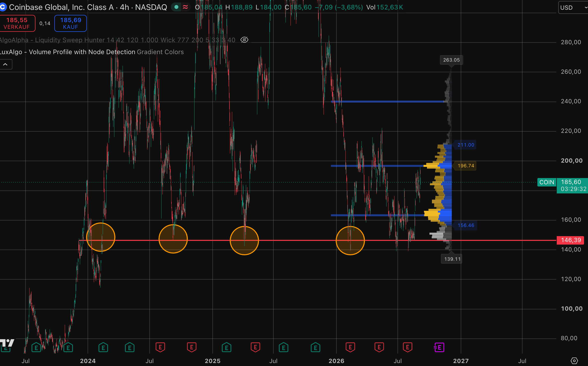
Task: Select the LuxAlgo Volume Profile legend
Action: (92, 52)
